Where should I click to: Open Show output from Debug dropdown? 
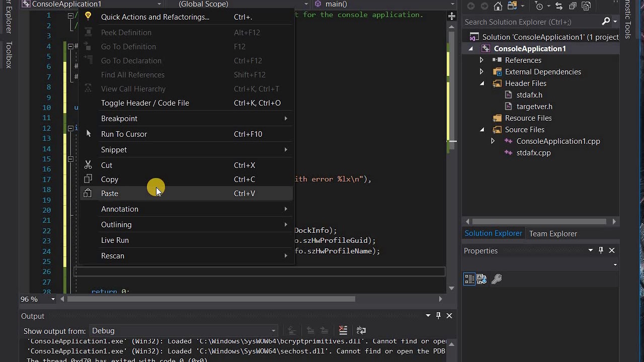pyautogui.click(x=184, y=330)
